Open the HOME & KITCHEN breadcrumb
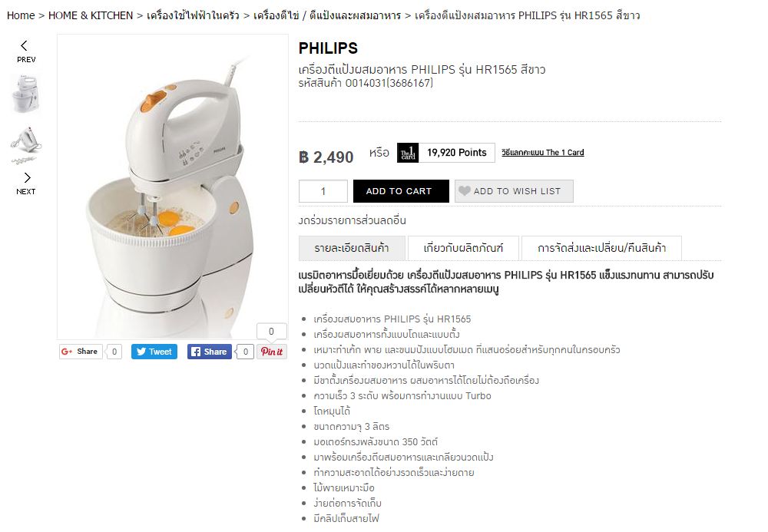768x532 pixels. 91,15
